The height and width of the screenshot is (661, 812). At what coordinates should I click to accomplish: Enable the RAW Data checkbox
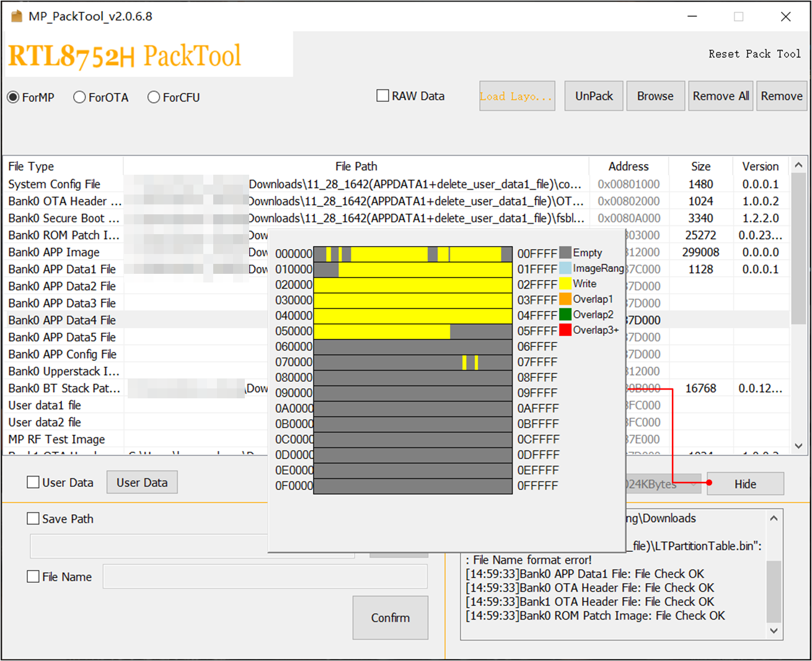click(383, 96)
